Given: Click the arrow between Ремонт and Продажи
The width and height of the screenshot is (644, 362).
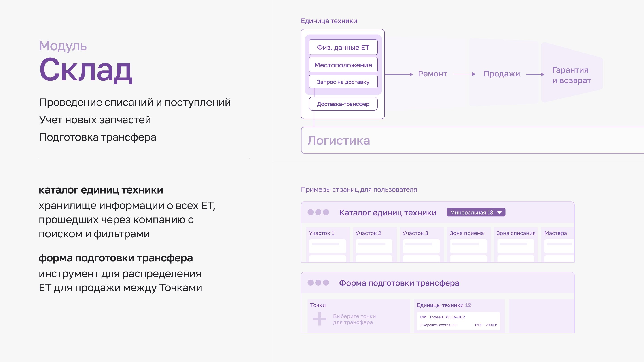Looking at the screenshot, I should click(x=464, y=74).
